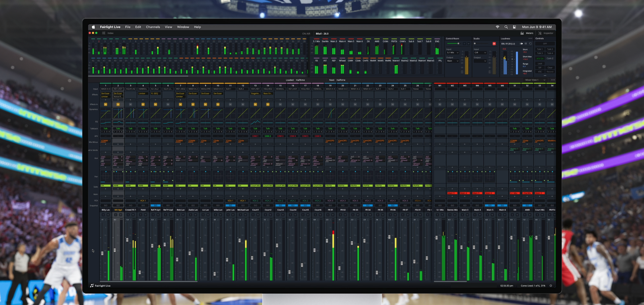Open the Help menu
This screenshot has height=305, width=644.
[197, 27]
